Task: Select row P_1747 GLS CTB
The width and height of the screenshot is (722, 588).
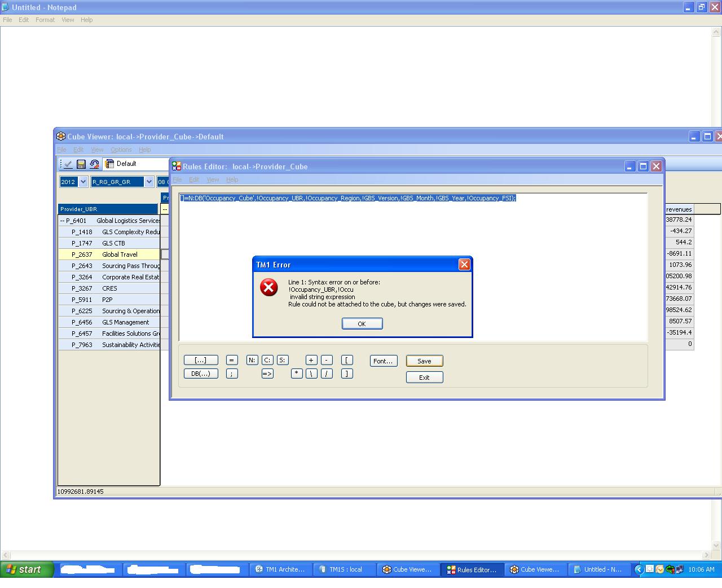Action: click(109, 243)
